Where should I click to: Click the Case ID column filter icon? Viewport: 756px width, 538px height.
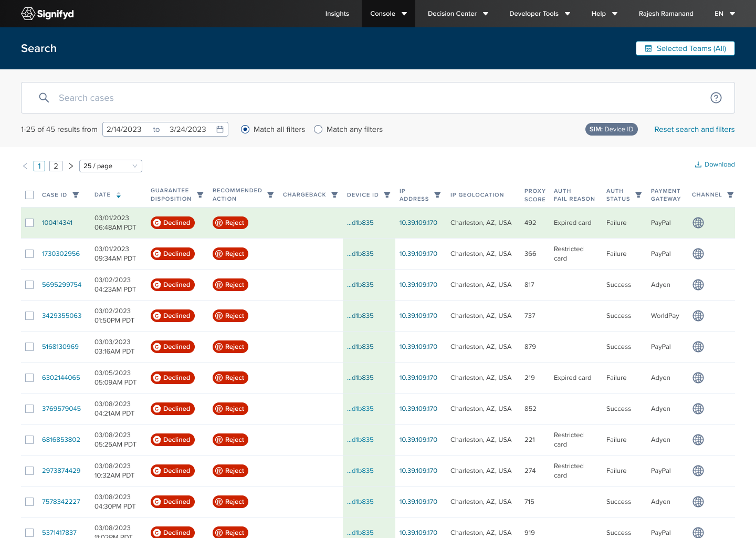(76, 195)
